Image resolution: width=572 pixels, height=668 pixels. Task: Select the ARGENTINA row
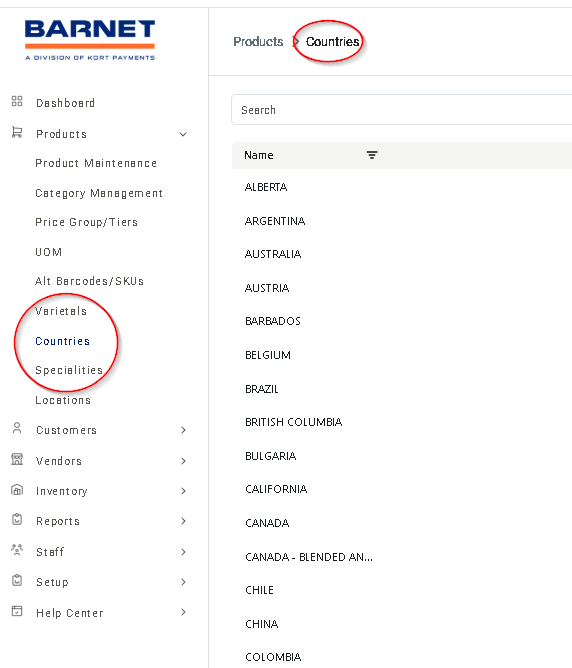pyautogui.click(x=402, y=221)
